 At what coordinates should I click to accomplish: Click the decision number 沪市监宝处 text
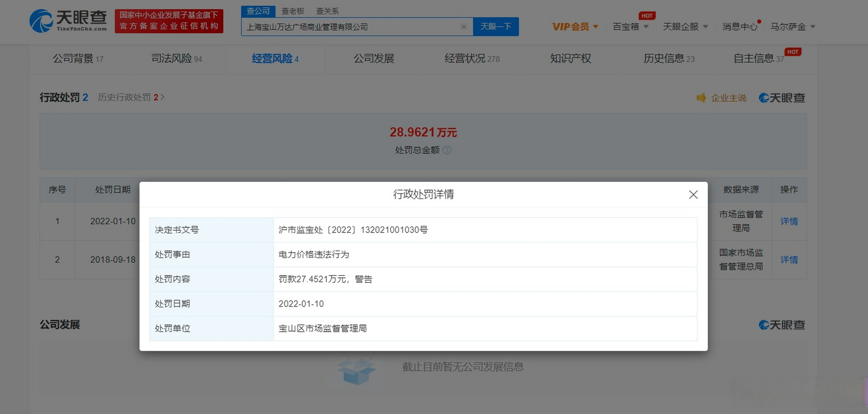pos(353,230)
